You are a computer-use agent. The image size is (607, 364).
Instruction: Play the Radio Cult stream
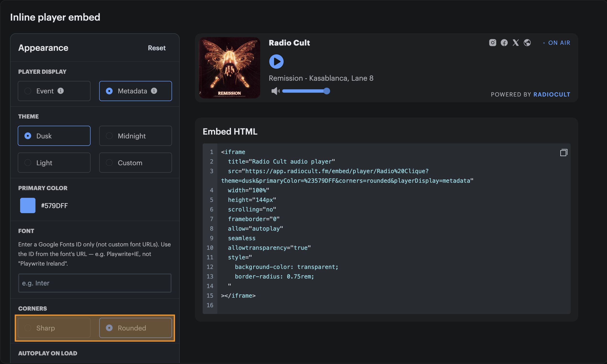coord(276,62)
